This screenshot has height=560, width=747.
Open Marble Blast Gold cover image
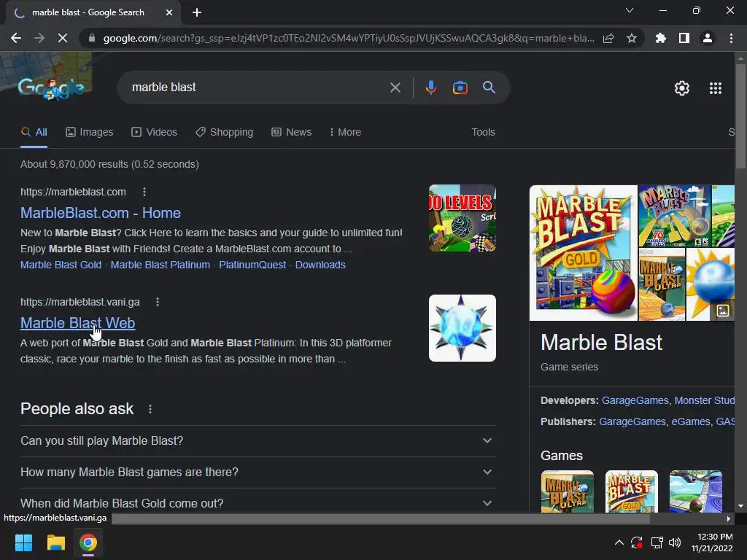[583, 253]
